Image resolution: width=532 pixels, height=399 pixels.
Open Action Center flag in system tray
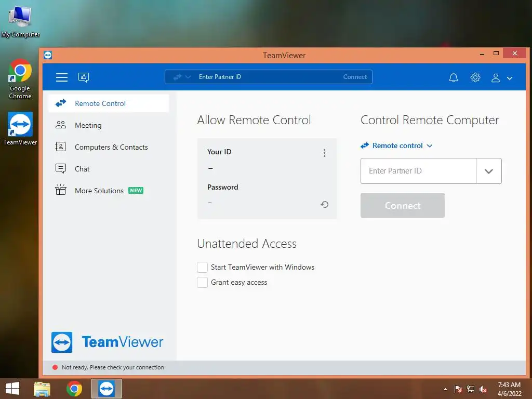pos(458,389)
